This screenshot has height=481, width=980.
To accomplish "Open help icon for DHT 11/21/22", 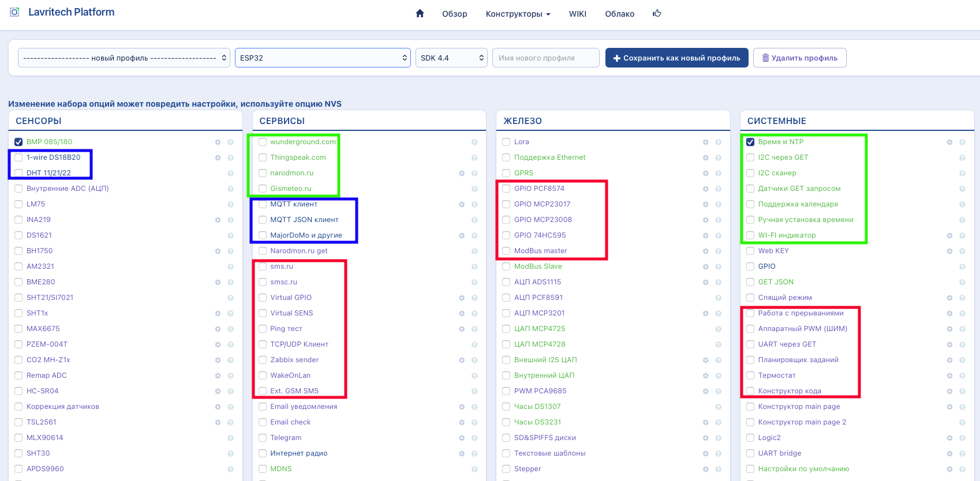I will point(230,173).
